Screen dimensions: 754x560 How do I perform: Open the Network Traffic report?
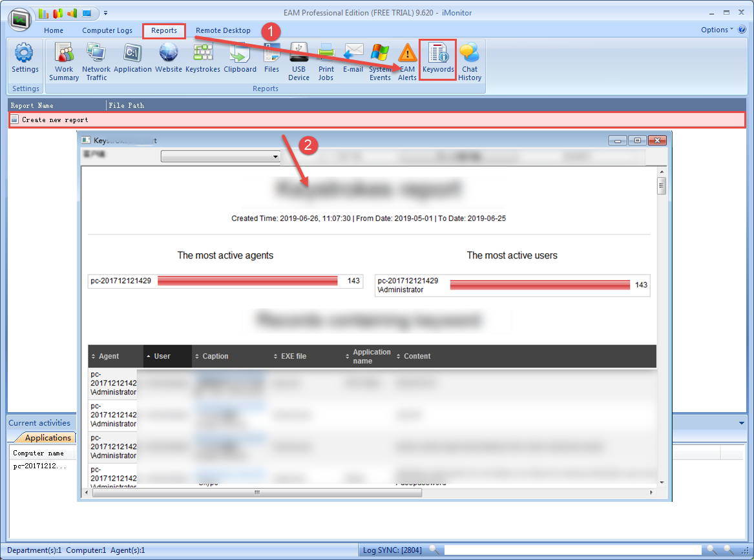click(96, 61)
